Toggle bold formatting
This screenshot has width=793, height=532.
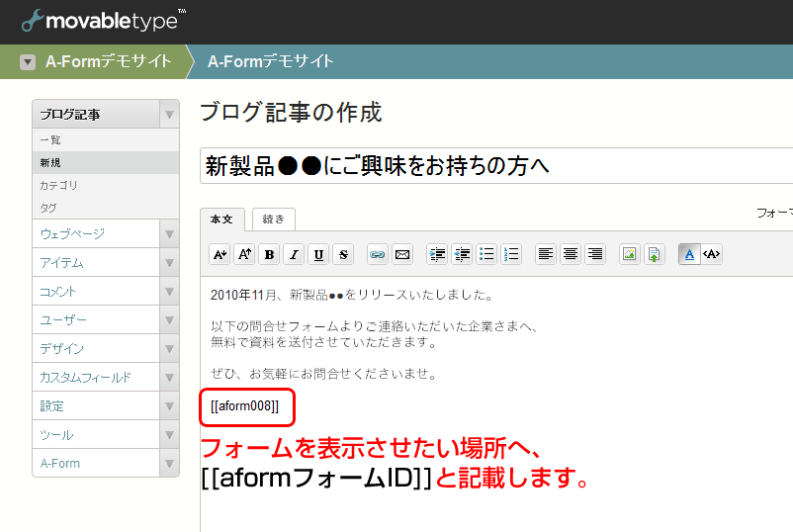(x=269, y=254)
